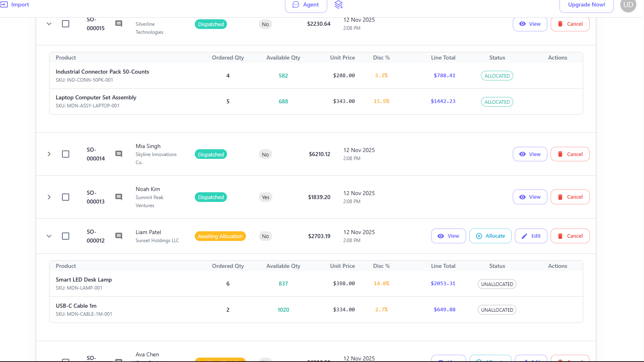Viewport: 644px width, 362px height.
Task: Open the comment icon for SO-000012
Action: 119,236
